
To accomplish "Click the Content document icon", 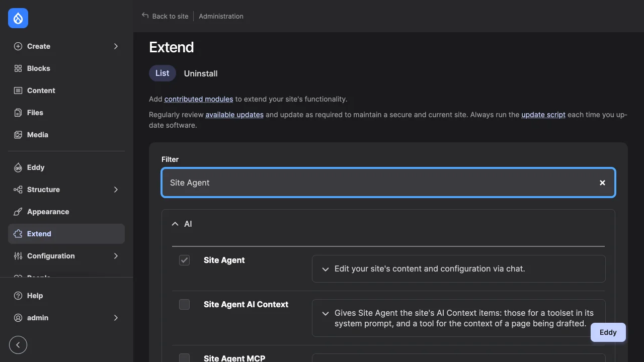I will [18, 90].
